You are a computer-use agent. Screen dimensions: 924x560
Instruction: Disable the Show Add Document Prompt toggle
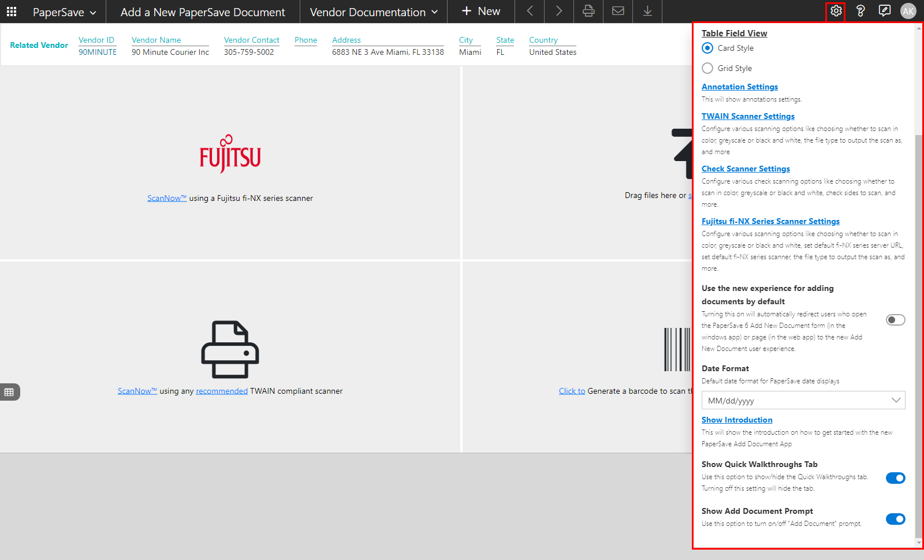[x=895, y=519]
